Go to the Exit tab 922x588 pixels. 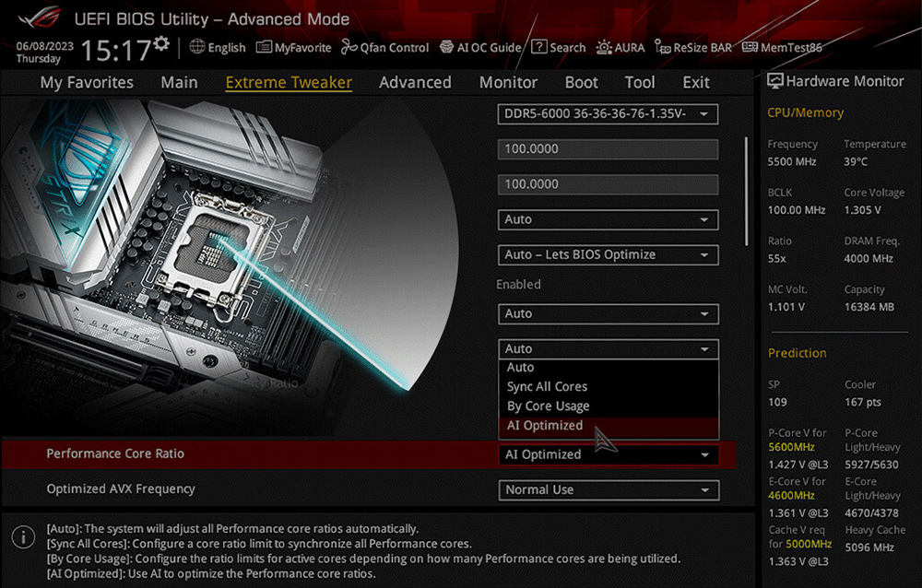click(x=696, y=82)
